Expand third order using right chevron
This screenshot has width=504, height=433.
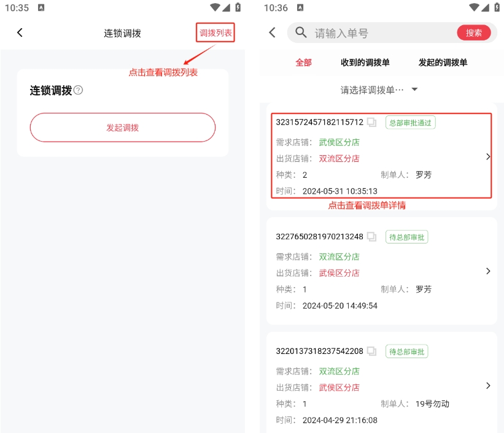[488, 386]
